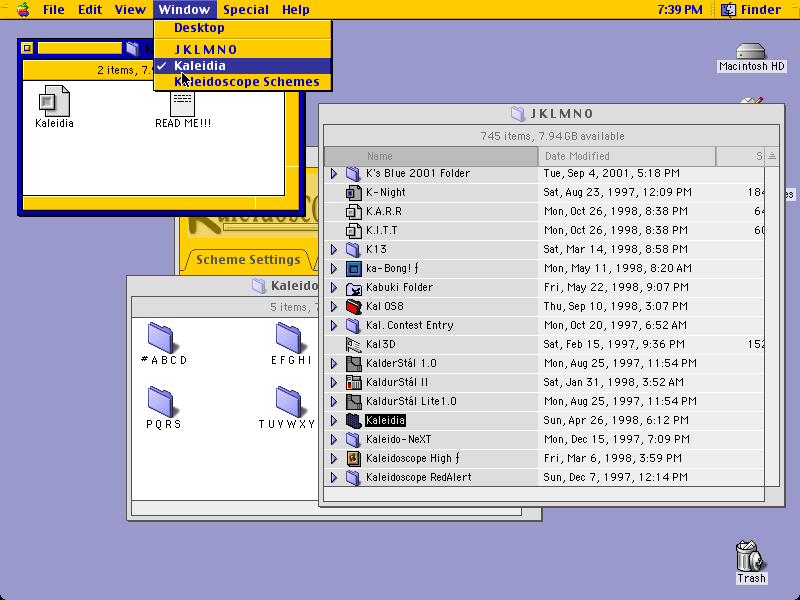Select the Macintosh HD drive icon
Viewport: 800px width, 600px height.
(x=751, y=52)
